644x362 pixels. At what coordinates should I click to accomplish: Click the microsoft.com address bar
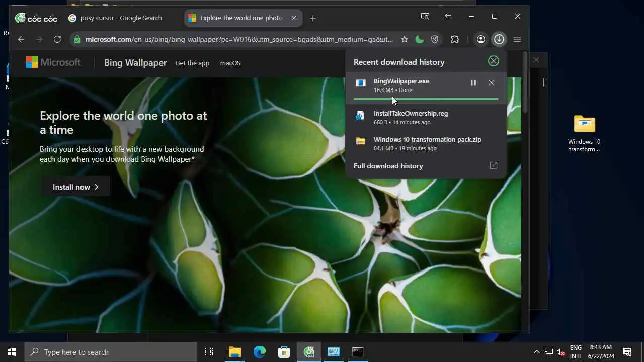(239, 39)
